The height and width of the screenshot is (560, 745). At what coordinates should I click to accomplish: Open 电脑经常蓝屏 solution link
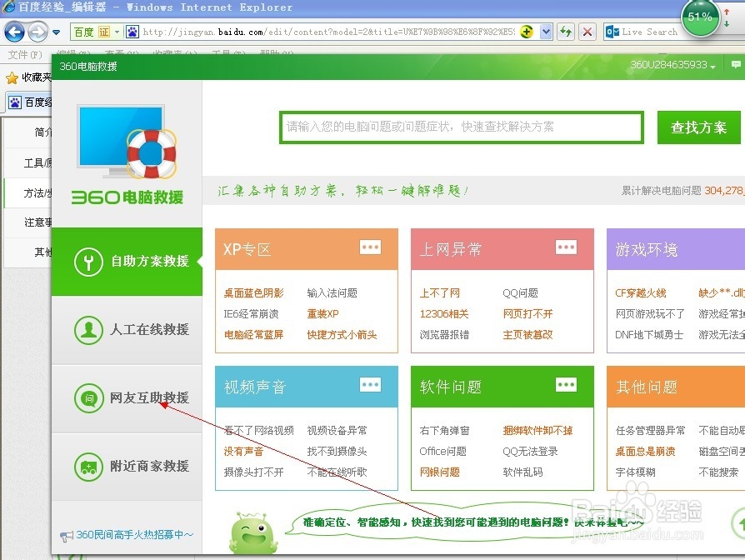[253, 335]
